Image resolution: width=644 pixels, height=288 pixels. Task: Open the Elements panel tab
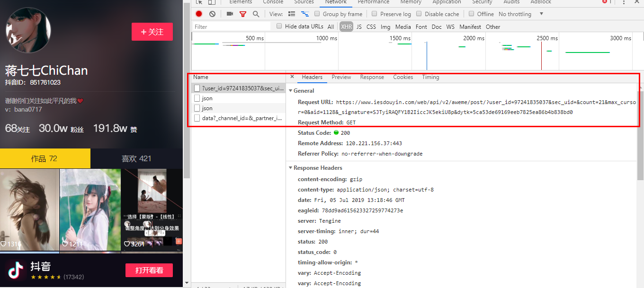(241, 2)
